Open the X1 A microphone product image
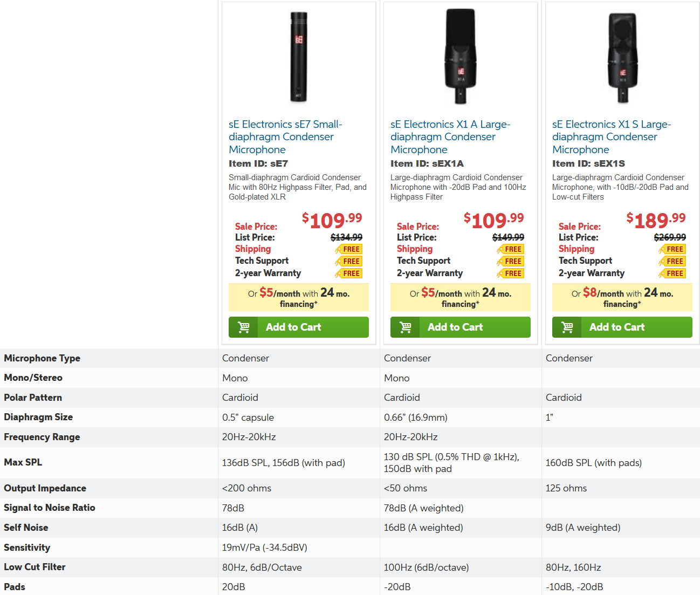Screen dimensions: 700x595 coord(461,56)
